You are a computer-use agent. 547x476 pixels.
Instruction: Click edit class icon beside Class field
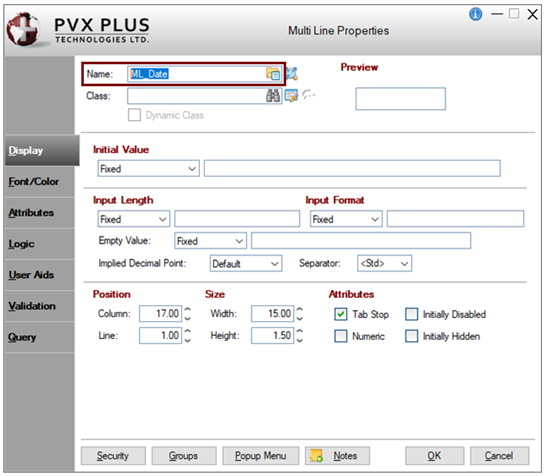[291, 95]
